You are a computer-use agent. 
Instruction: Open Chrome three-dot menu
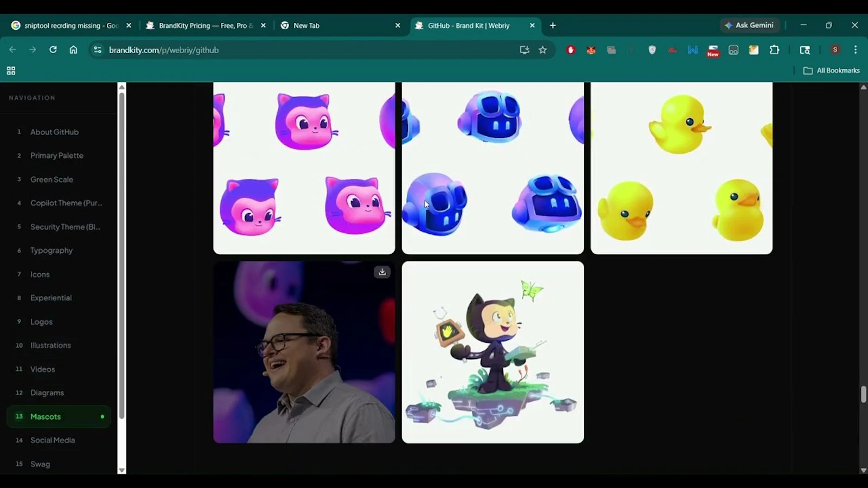coord(856,50)
